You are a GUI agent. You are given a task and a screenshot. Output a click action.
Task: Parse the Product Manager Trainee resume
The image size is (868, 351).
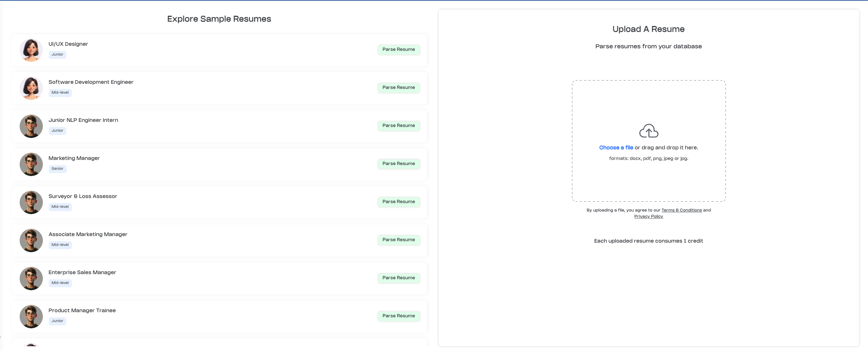click(399, 316)
